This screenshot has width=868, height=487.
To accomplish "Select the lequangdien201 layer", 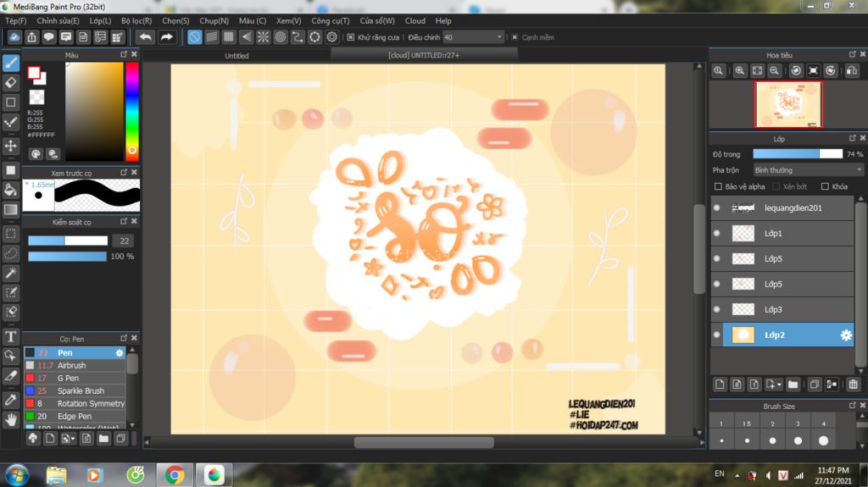I will coord(783,208).
